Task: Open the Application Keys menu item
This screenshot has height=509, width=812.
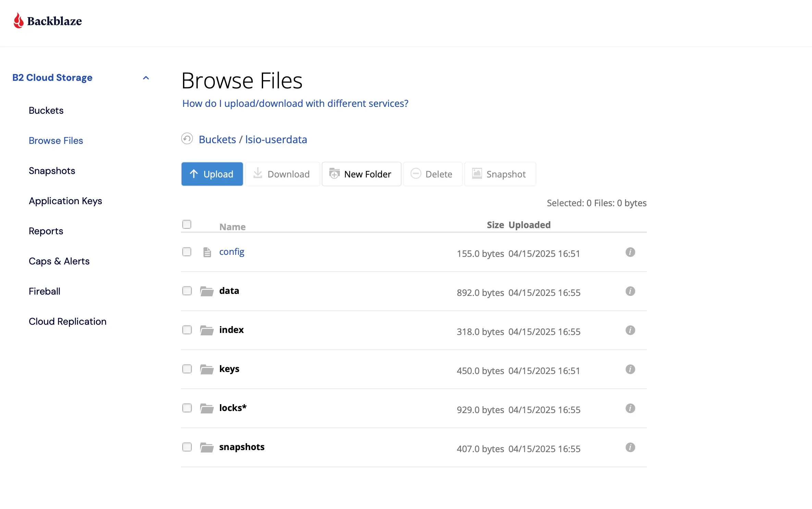Action: [65, 201]
